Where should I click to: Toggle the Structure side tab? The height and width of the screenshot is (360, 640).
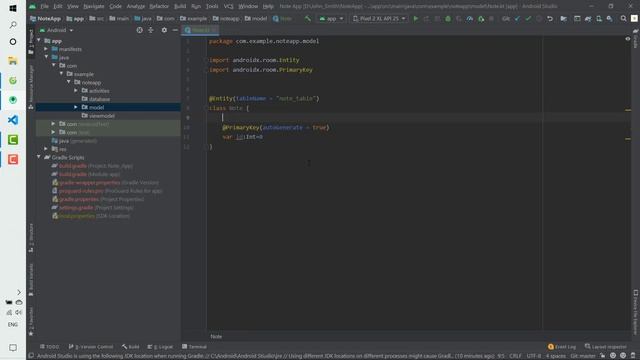point(31,238)
